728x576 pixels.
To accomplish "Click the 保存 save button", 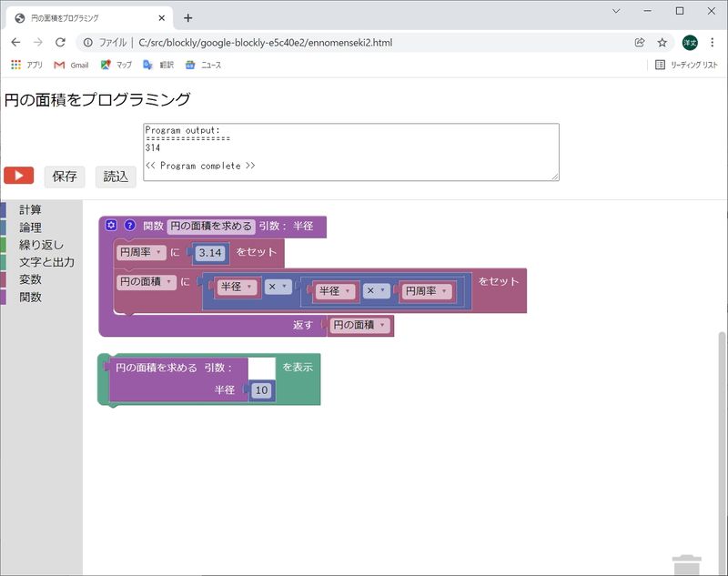I will click(65, 177).
